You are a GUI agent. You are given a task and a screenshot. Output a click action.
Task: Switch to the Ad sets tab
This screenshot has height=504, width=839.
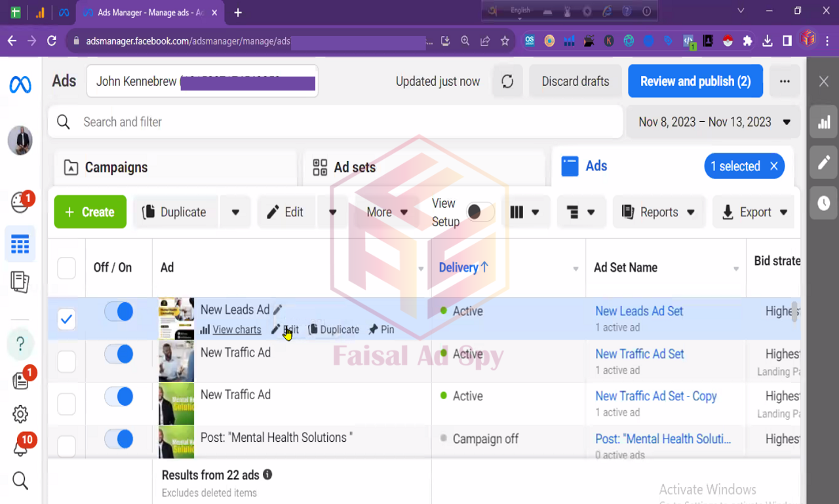pos(354,168)
